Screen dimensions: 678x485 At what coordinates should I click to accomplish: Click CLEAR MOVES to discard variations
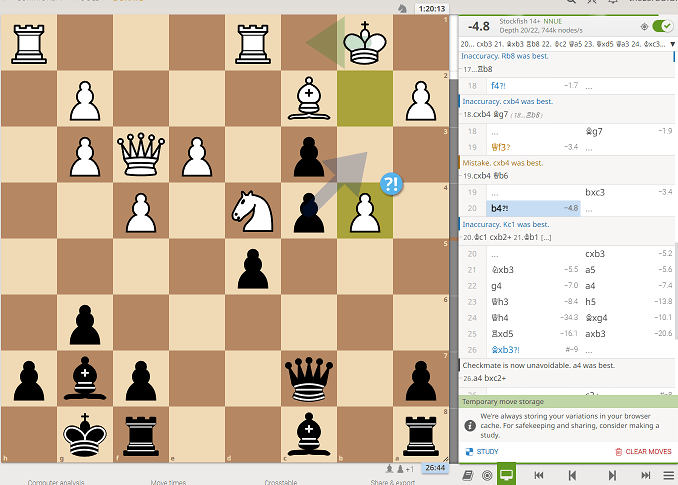tap(643, 451)
